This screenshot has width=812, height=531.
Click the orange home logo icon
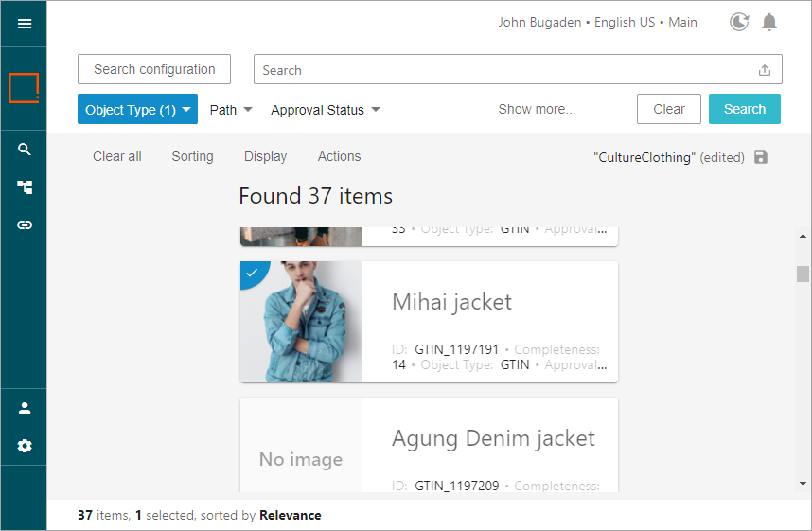(x=24, y=88)
